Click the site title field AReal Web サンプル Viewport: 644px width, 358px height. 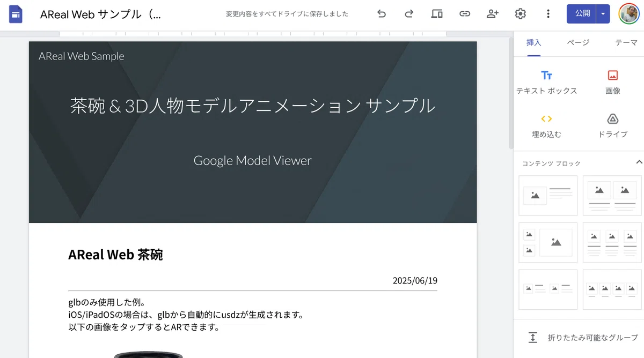tap(100, 14)
